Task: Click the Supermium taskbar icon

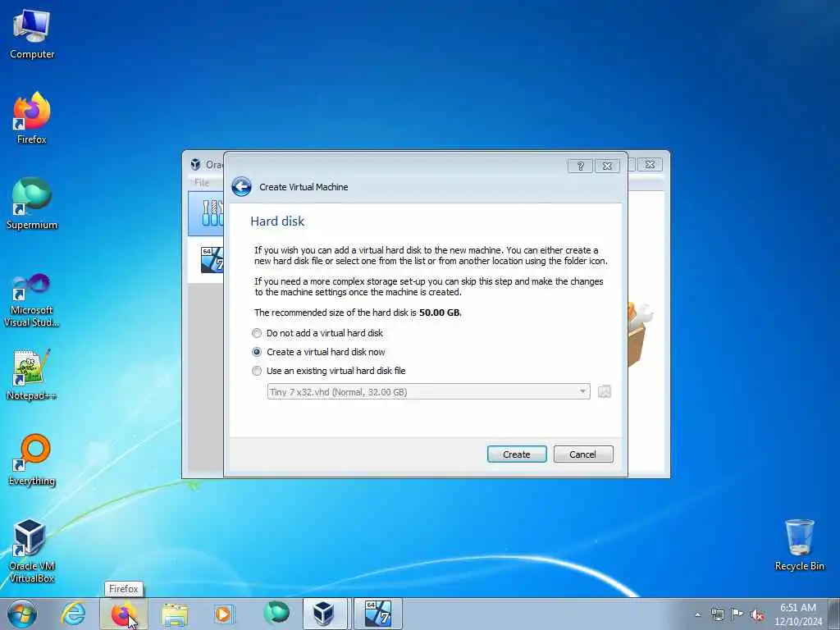Action: pyautogui.click(x=276, y=613)
